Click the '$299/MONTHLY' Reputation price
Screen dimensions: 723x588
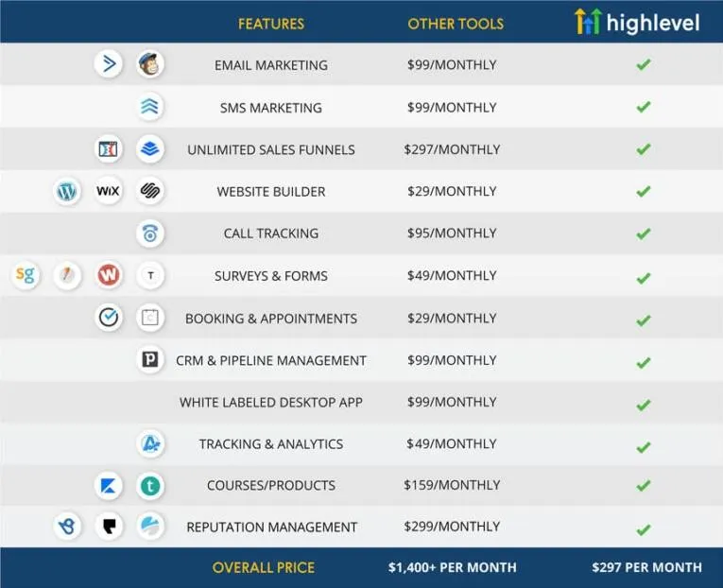pos(452,527)
